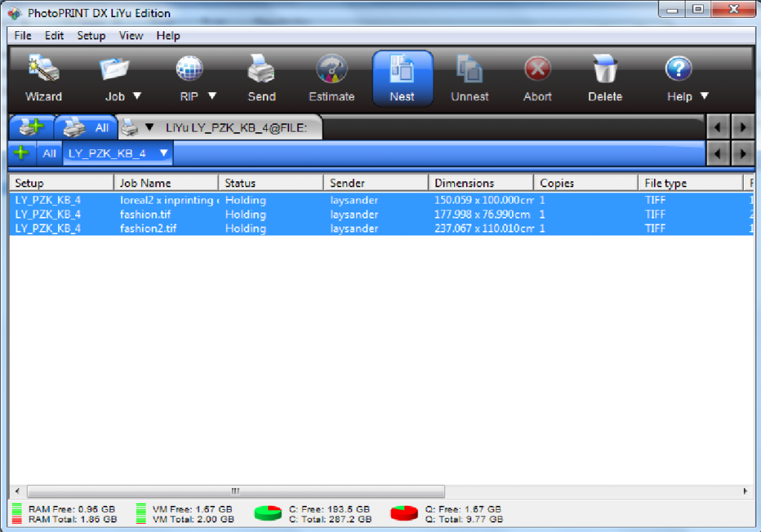Click the Send printer icon
Image resolution: width=761 pixels, height=532 pixels.
pos(261,78)
